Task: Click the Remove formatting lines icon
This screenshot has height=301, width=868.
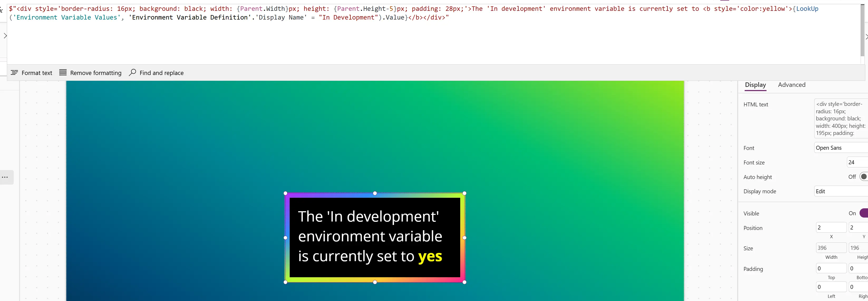Action: 63,73
